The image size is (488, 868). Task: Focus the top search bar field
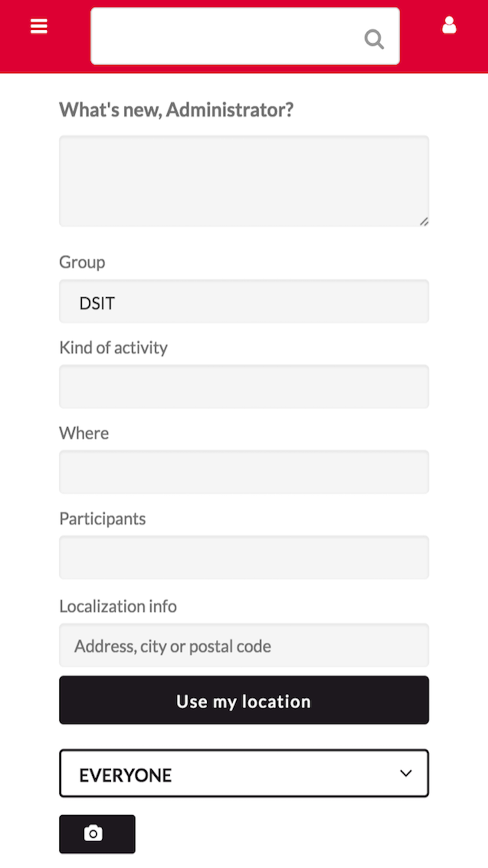[x=224, y=36]
